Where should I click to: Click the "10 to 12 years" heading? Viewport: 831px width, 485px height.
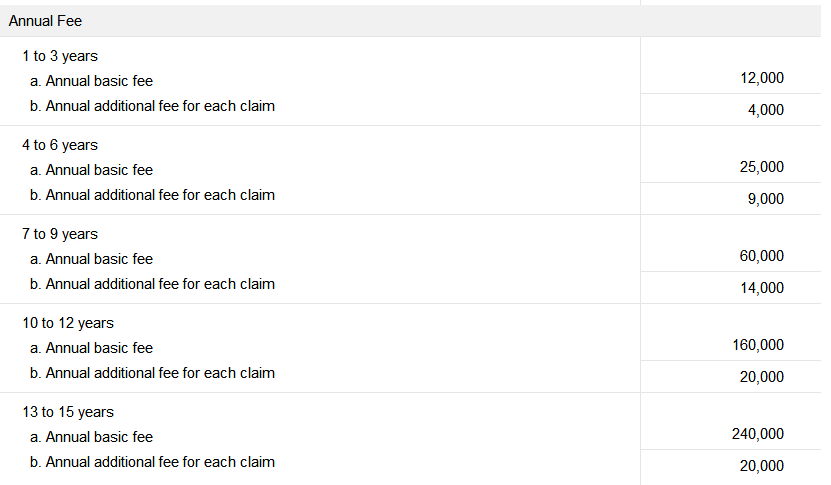coord(68,323)
